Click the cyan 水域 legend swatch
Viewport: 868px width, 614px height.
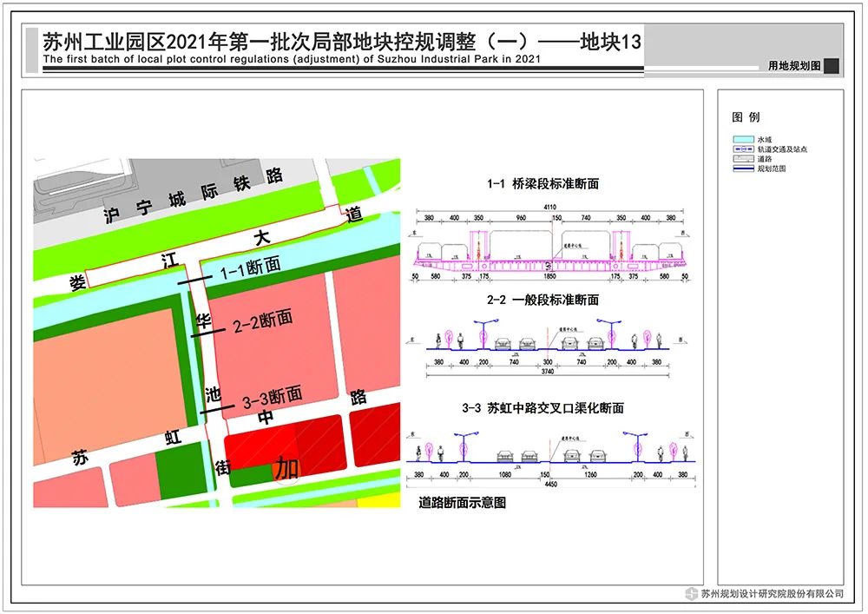(x=743, y=140)
